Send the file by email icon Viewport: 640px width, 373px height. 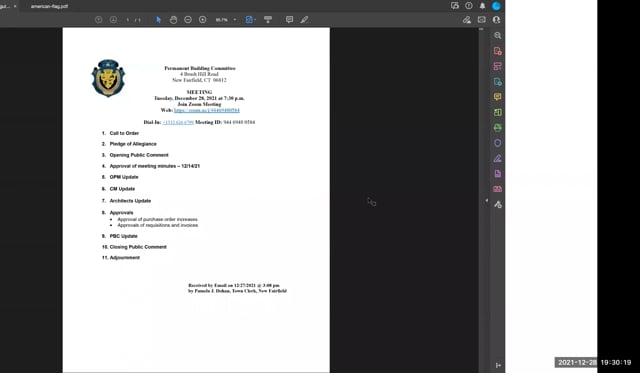point(482,20)
